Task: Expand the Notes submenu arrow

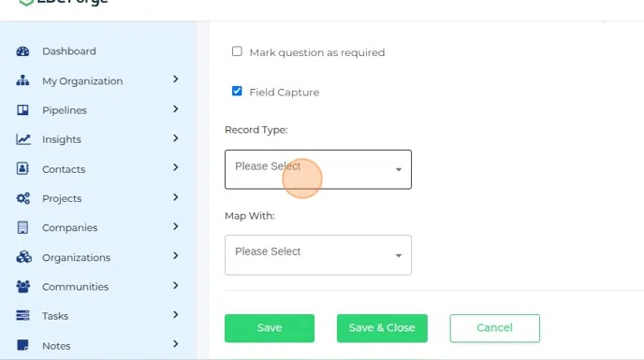Action: tap(176, 344)
